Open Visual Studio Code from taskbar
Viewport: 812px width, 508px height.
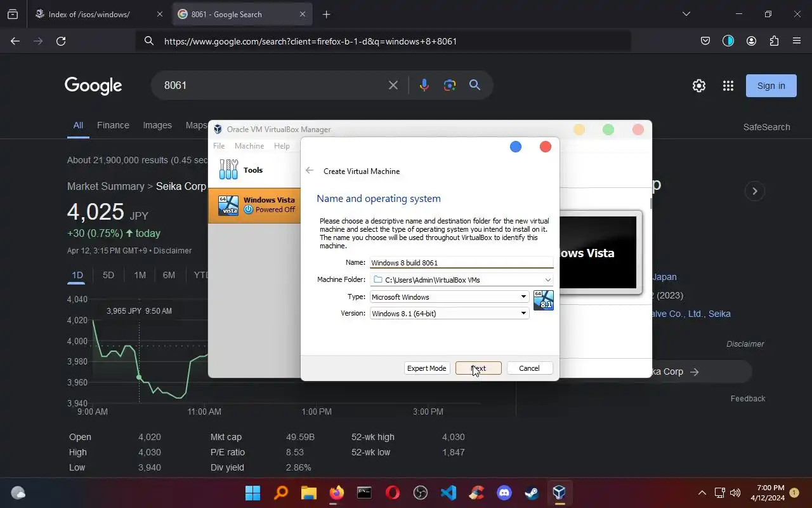point(448,493)
